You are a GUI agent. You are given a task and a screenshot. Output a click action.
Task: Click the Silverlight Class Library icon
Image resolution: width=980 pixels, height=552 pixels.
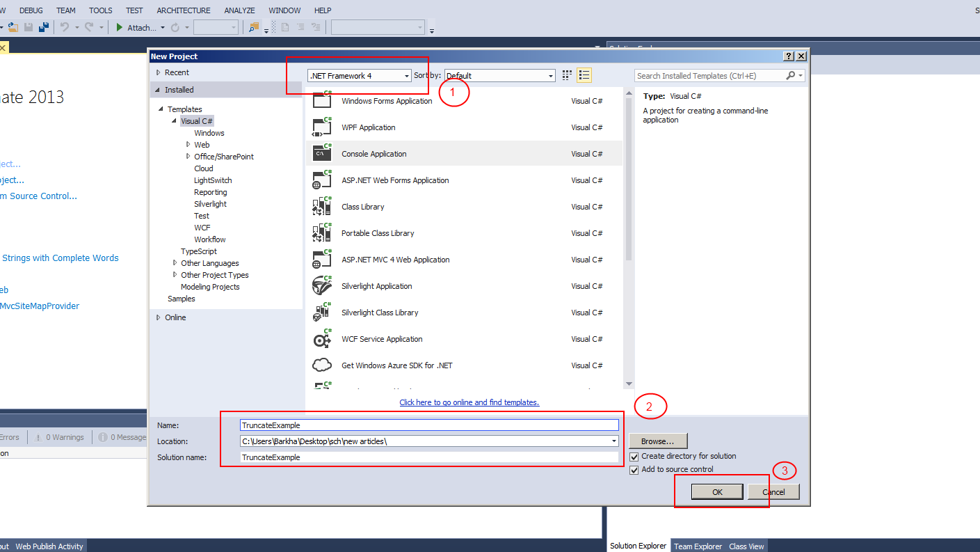coord(322,312)
